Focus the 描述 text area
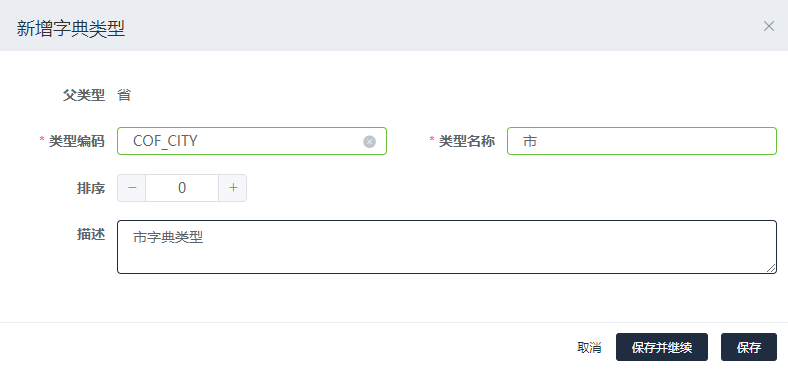The image size is (788, 375). [447, 247]
